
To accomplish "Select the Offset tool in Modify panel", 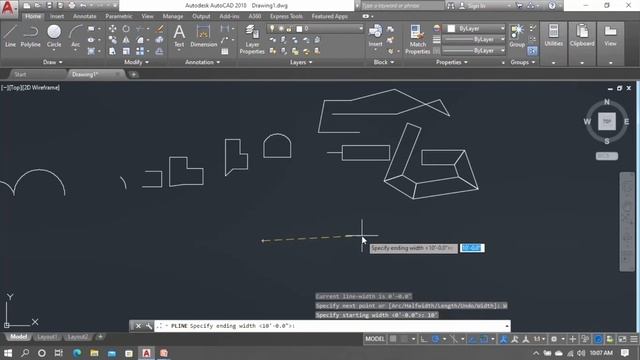I will click(x=160, y=51).
